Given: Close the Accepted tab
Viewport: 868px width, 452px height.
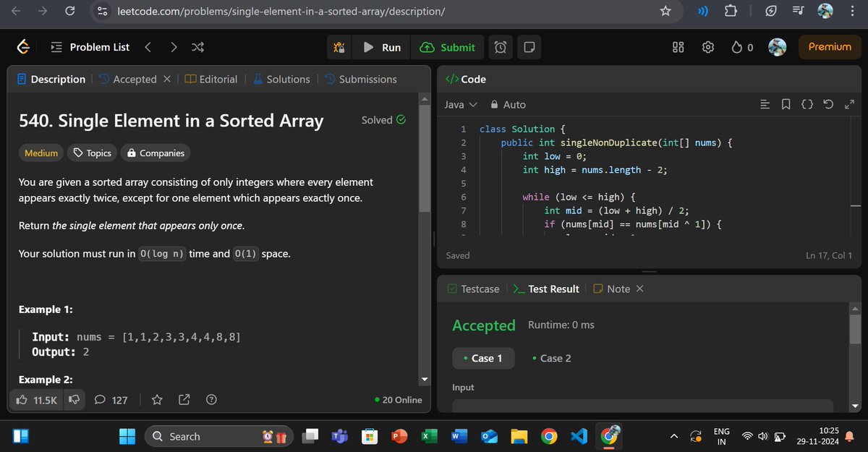Looking at the screenshot, I should [x=167, y=79].
